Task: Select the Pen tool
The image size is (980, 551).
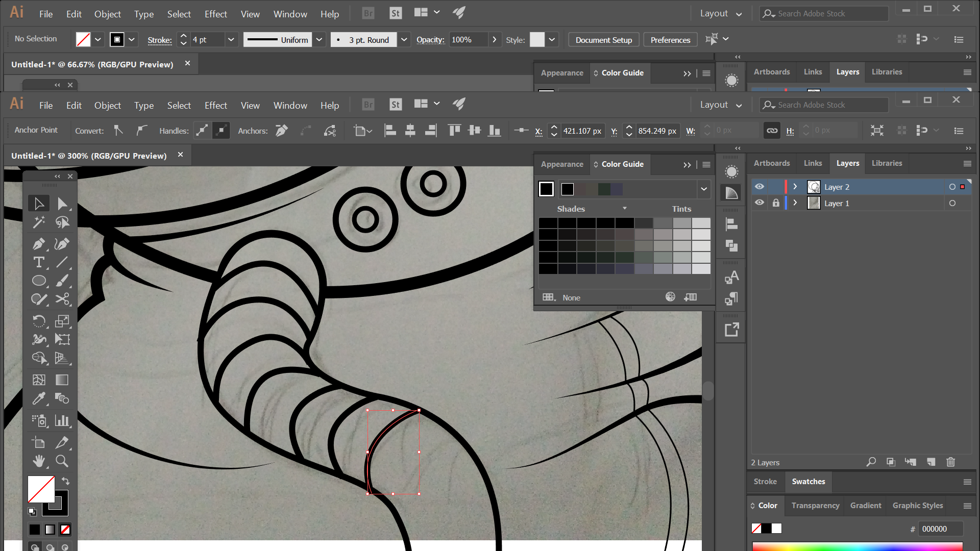Action: (x=39, y=244)
